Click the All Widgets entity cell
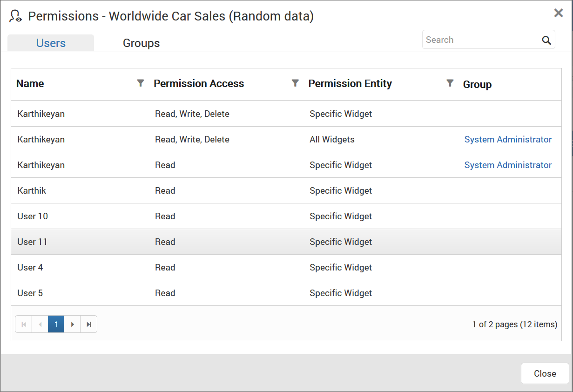573x392 pixels. tap(332, 139)
